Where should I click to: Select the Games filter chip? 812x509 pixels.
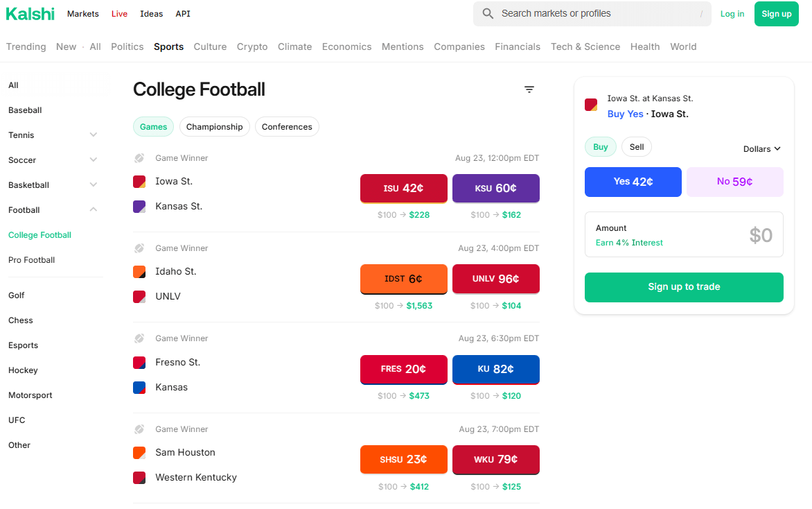[153, 127]
